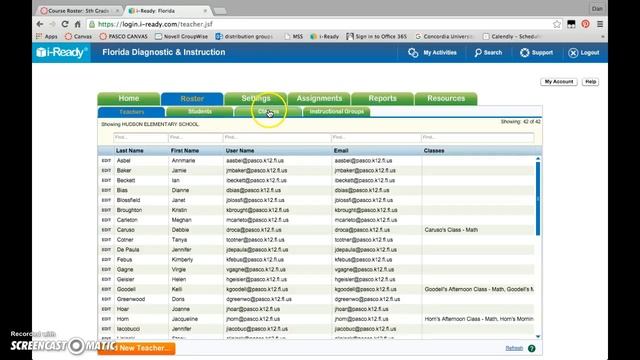Viewport: 640px width, 360px height.
Task: Click the teacher table scrollbar thumb
Action: pos(538,199)
